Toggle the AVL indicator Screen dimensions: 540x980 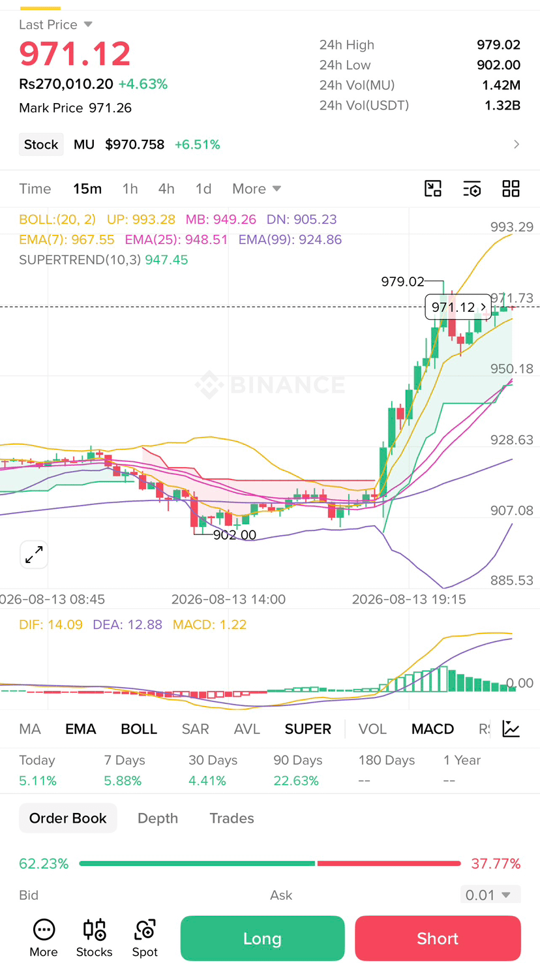247,729
